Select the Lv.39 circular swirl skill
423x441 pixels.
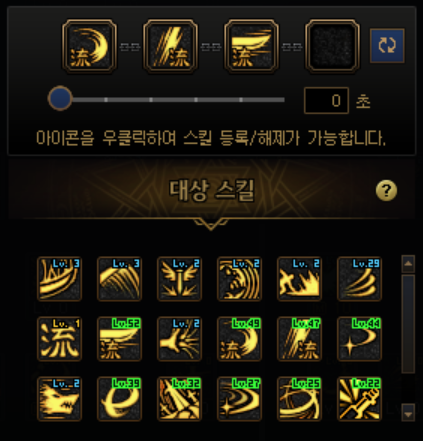(119, 399)
